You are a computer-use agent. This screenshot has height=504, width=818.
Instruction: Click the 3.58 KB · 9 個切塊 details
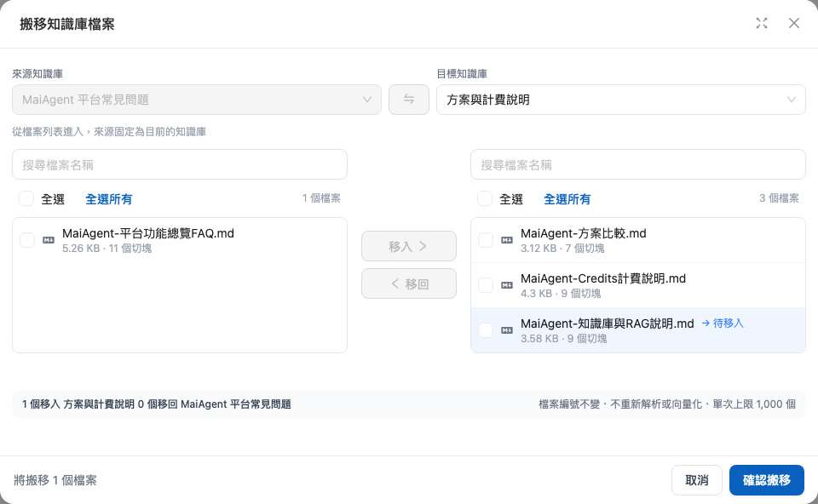(x=564, y=339)
